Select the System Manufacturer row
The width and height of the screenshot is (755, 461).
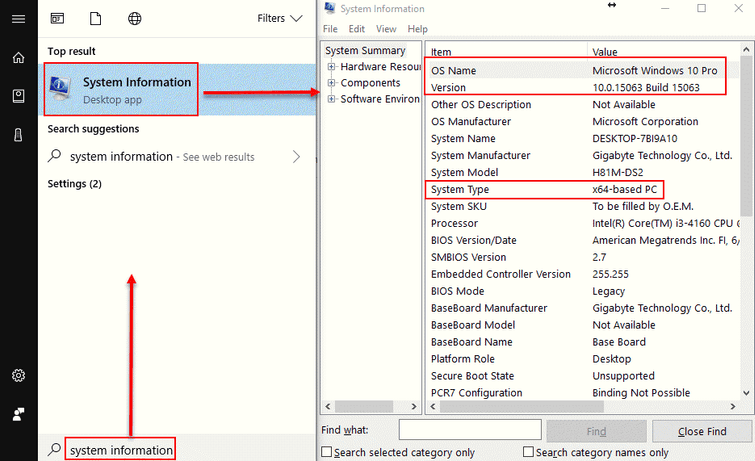click(583, 155)
